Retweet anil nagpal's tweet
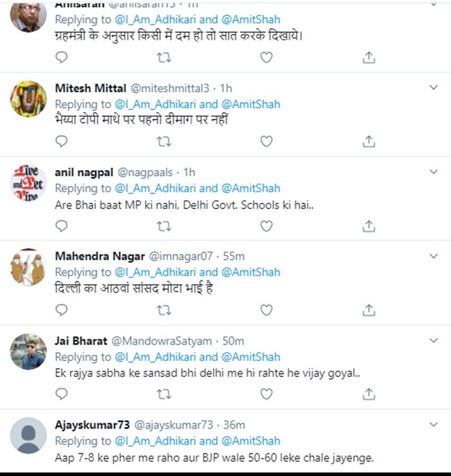 [x=164, y=226]
